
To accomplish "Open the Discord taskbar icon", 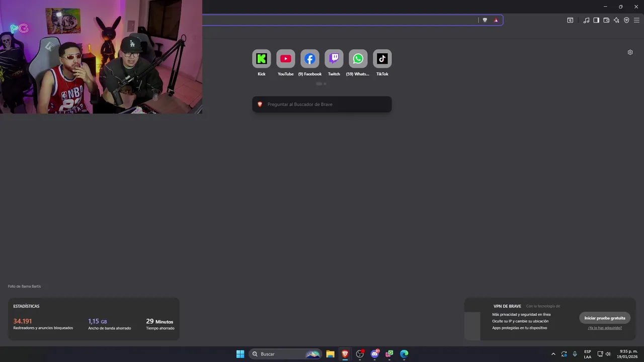I will point(374,354).
